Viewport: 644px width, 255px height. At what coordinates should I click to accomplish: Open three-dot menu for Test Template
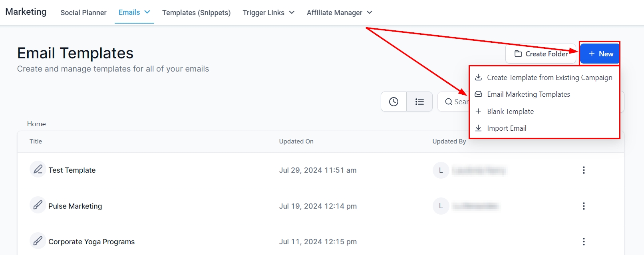click(x=584, y=170)
